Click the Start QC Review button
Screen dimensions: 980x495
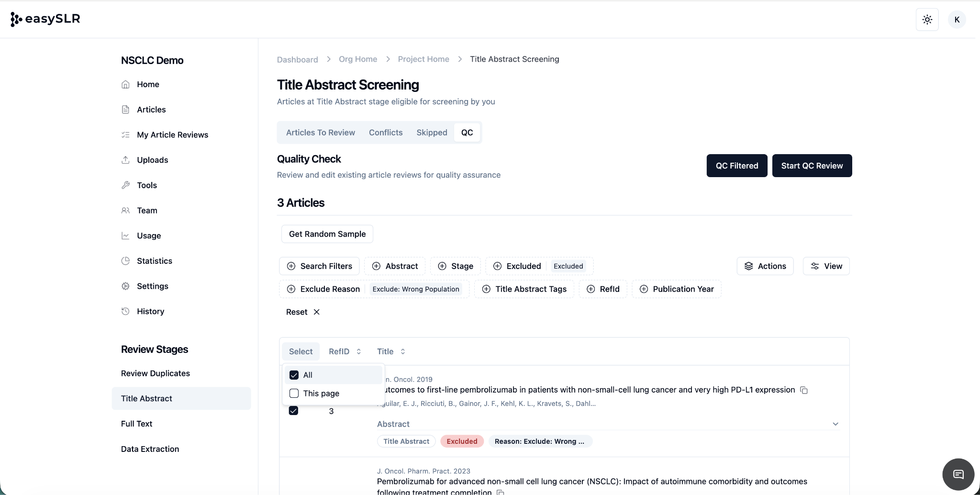point(812,166)
